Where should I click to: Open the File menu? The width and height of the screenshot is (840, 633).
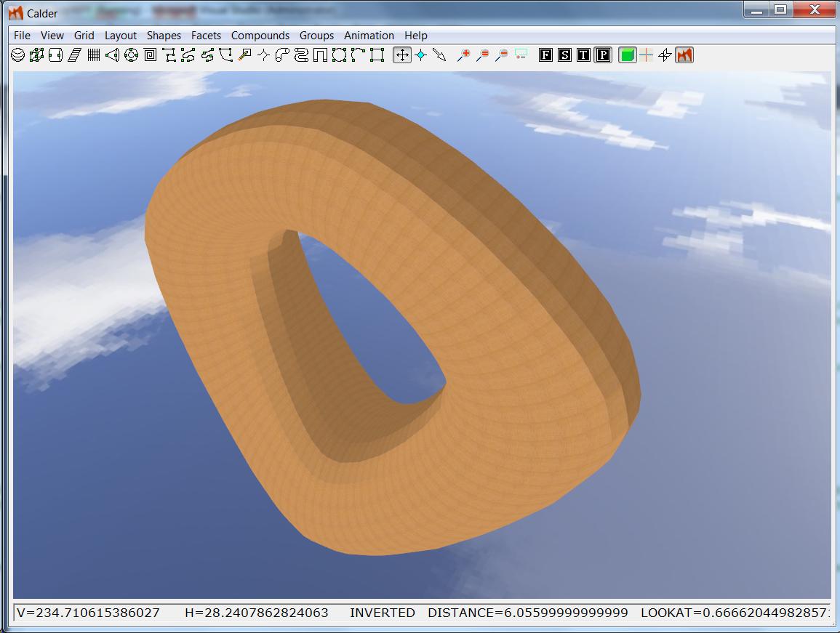tap(22, 35)
